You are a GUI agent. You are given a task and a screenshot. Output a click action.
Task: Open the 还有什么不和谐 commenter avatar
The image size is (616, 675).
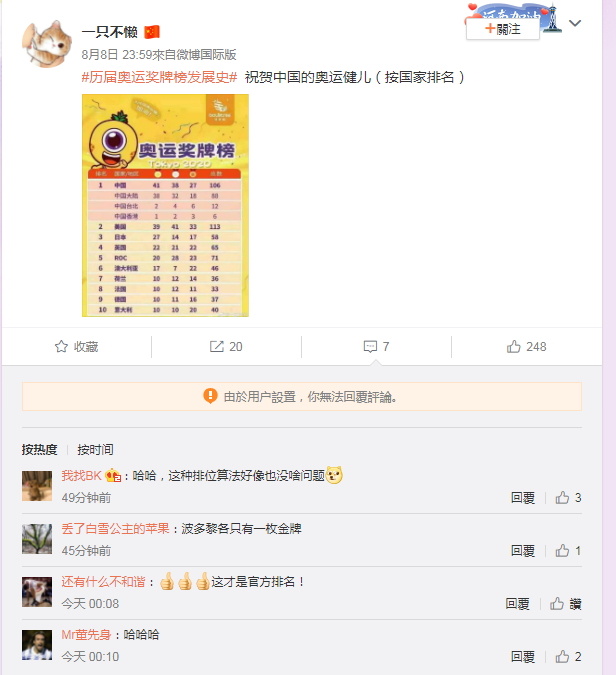click(37, 592)
